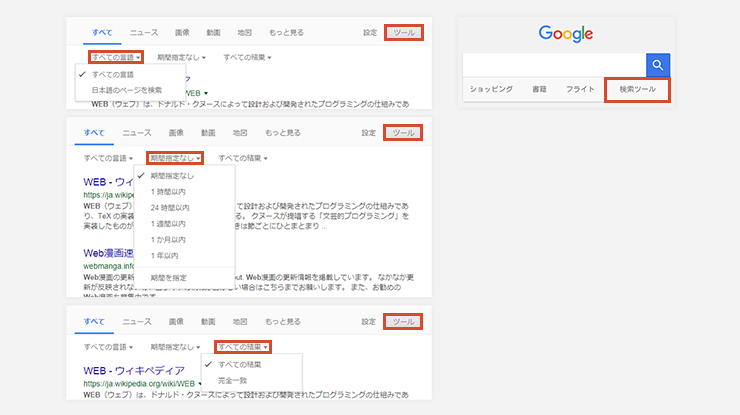Expand 期間指定なし dropdown in the 完全一致 menu panel

point(175,347)
